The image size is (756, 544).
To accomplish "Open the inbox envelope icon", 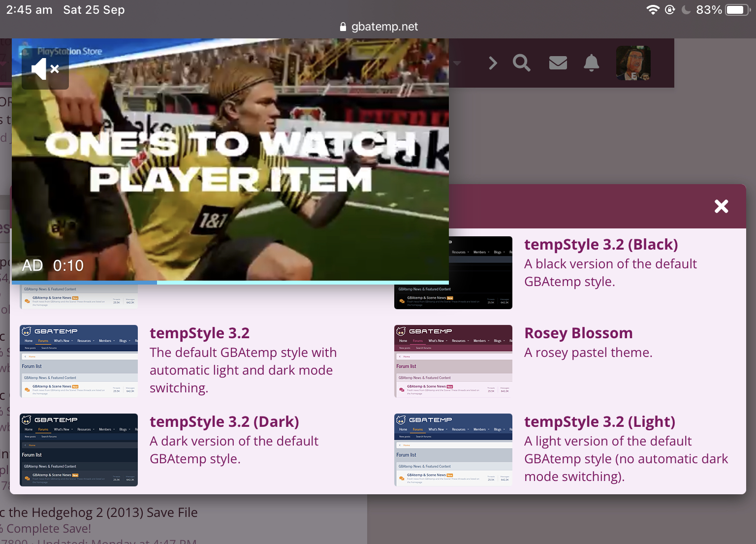I will tap(558, 63).
